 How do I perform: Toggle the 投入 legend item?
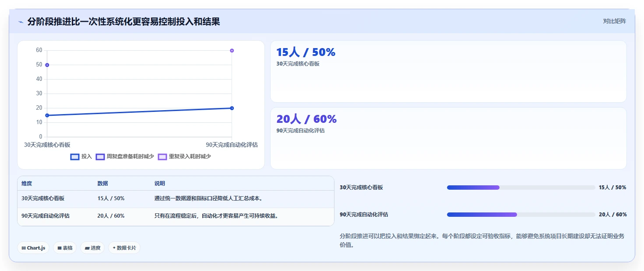[x=81, y=156]
